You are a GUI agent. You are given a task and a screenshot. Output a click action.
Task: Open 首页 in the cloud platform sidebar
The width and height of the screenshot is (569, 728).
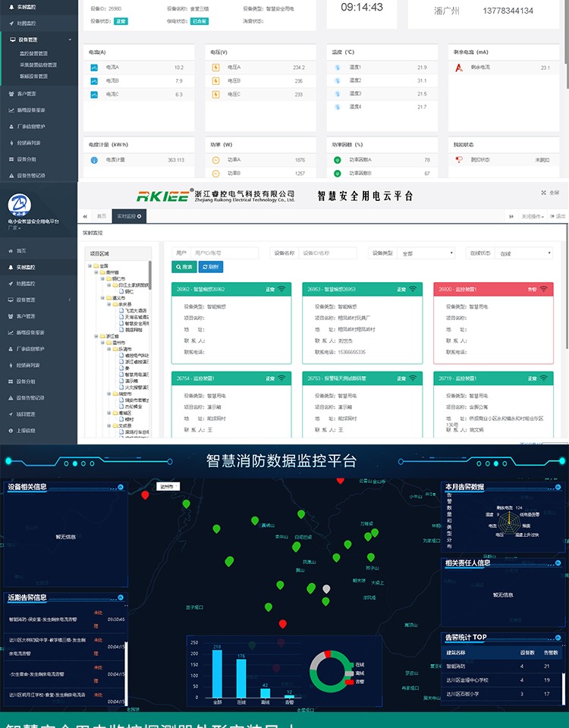coord(21,251)
